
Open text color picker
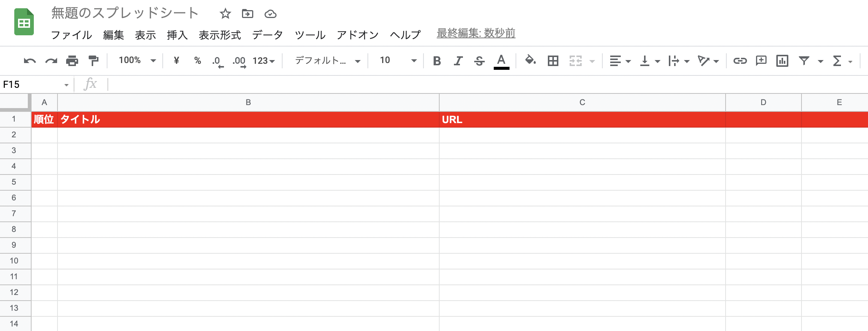(501, 62)
